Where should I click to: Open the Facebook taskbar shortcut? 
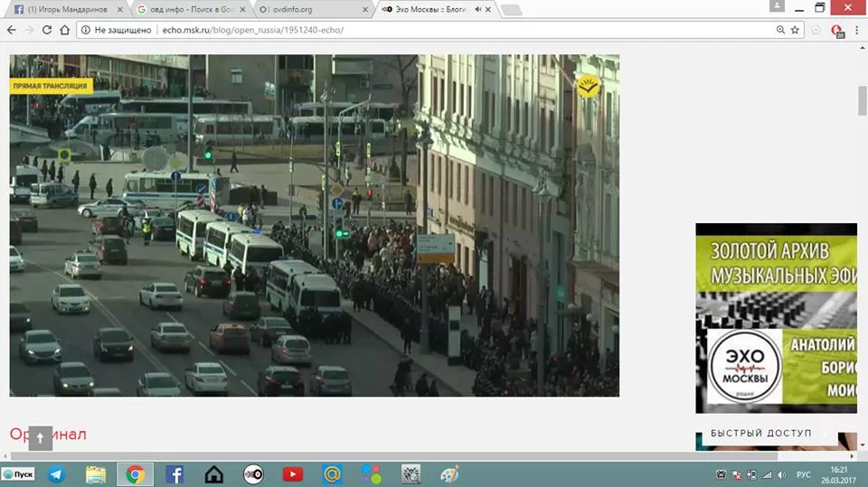(175, 474)
